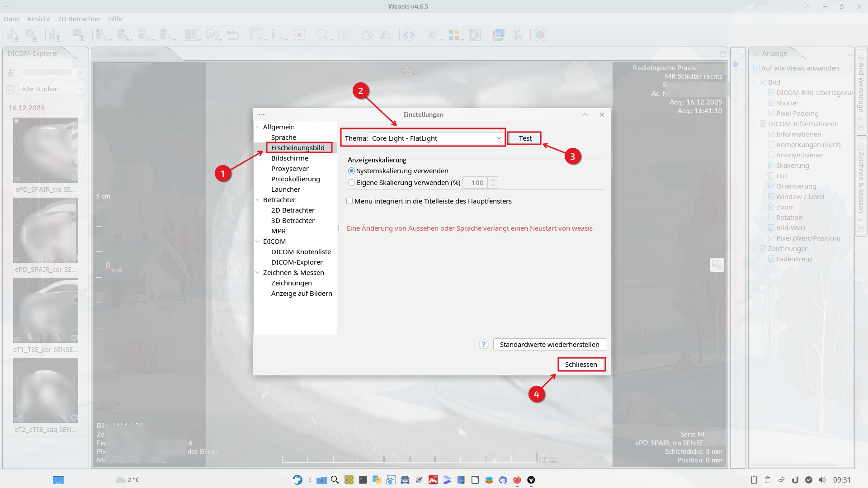Image resolution: width=868 pixels, height=488 pixels.
Task: Select 'Systemskalierung verwenden' radio button
Action: [x=351, y=171]
